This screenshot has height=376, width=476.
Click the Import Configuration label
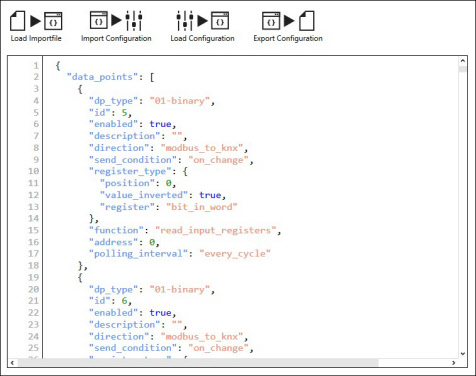click(x=116, y=38)
